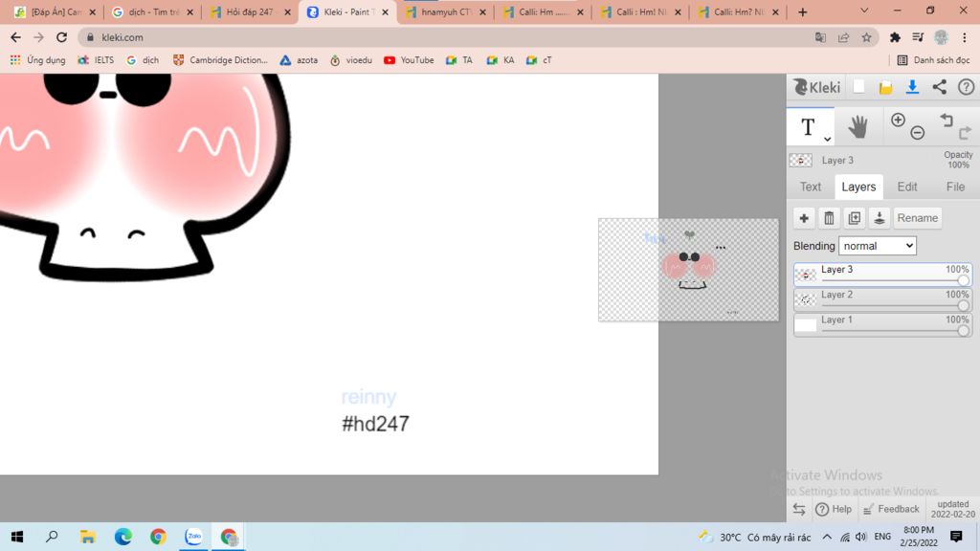Open the Help link at the bottom
980x551 pixels.
pyautogui.click(x=834, y=509)
